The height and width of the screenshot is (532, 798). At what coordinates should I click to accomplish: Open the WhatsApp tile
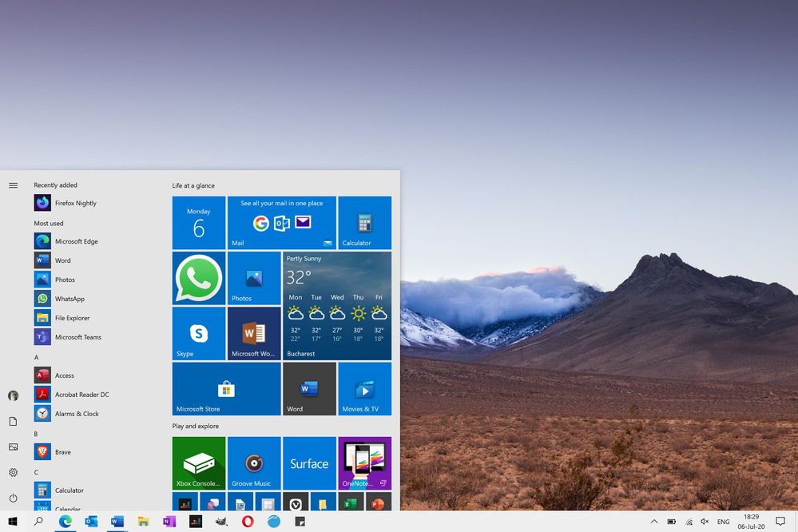click(x=198, y=278)
